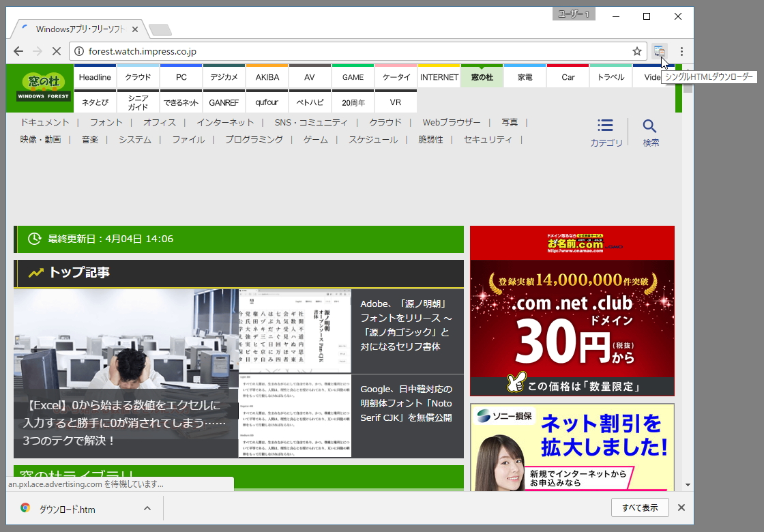Navigate back with the back arrow

[x=18, y=51]
